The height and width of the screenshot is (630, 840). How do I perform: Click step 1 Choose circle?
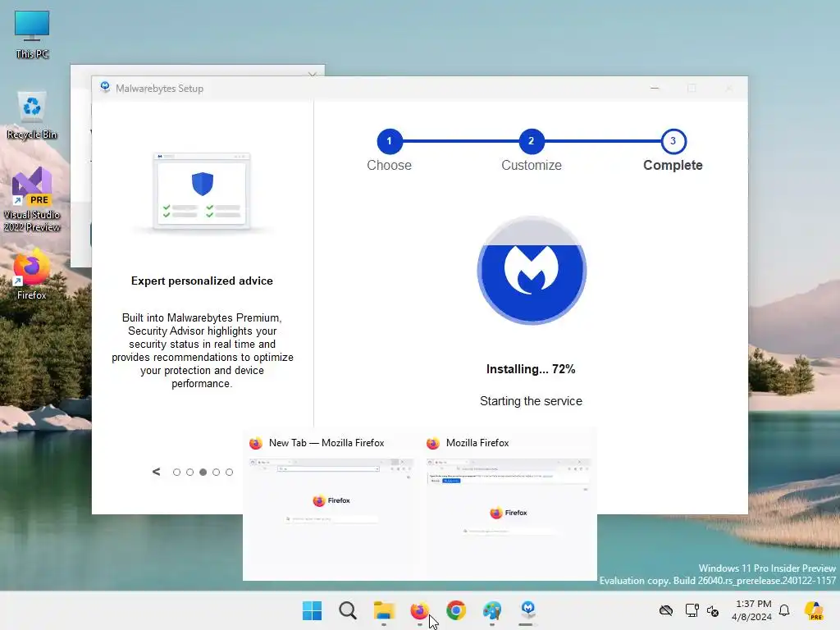390,141
